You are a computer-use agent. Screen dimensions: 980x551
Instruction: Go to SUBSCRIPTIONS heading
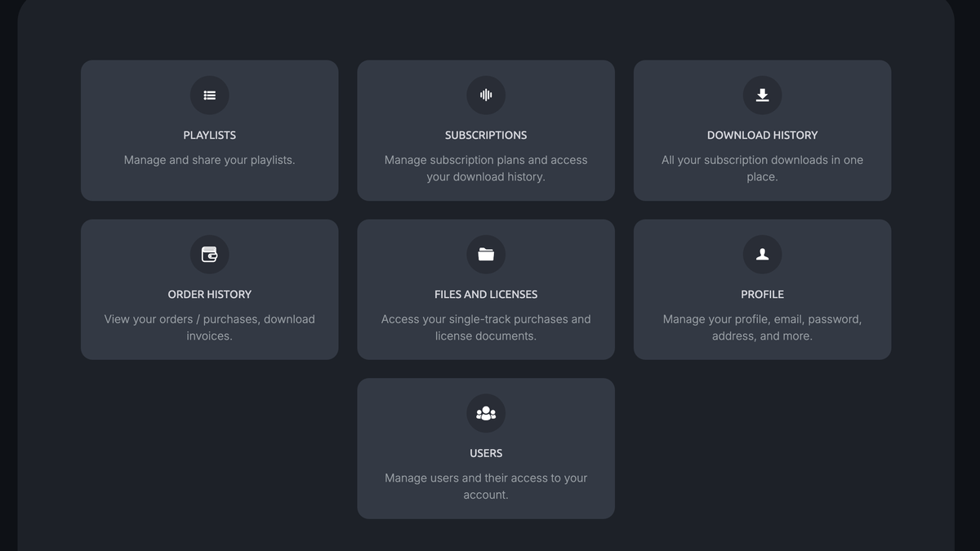tap(486, 136)
